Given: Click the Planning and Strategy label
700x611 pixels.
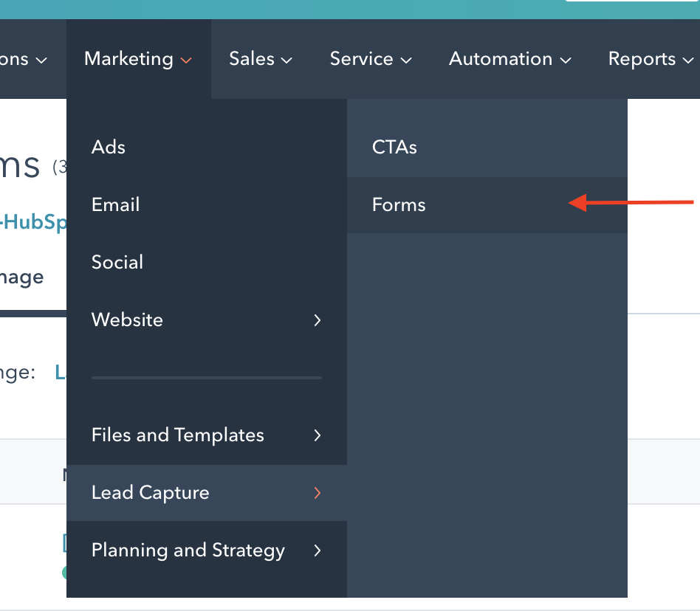Looking at the screenshot, I should (x=188, y=550).
